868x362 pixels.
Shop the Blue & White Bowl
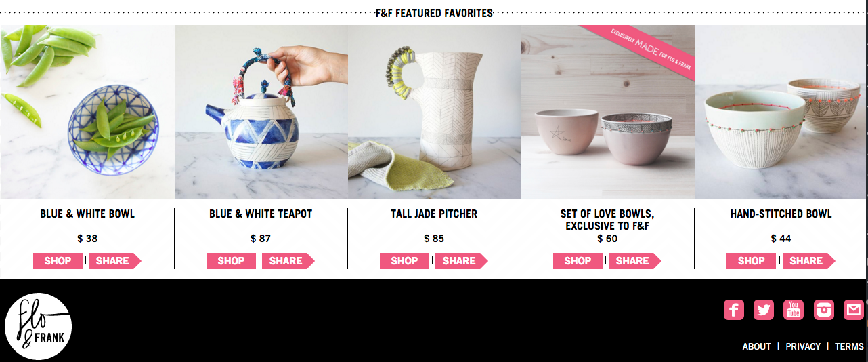(58, 261)
